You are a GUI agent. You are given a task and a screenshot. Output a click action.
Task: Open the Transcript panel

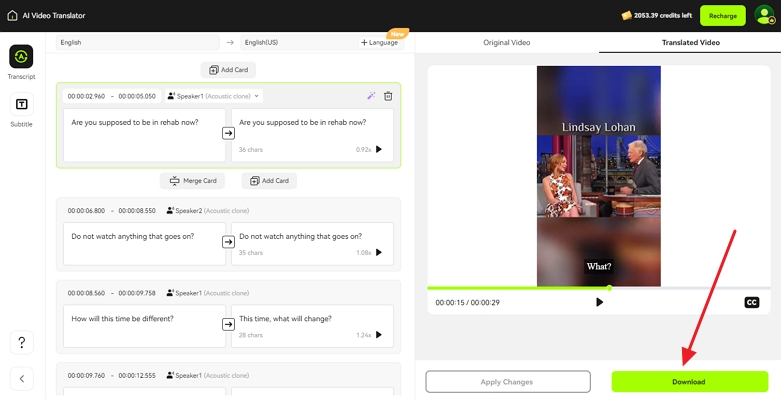click(x=21, y=62)
